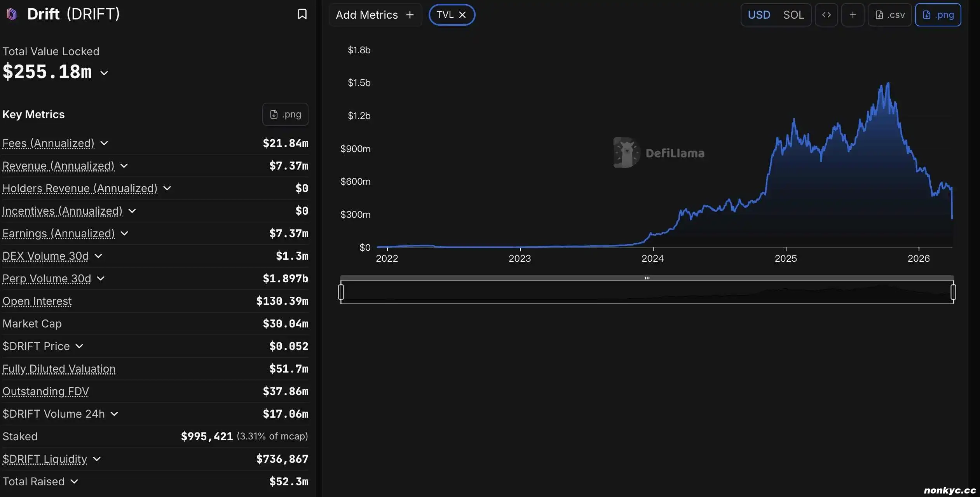Click the plus icon next to .csv
The width and height of the screenshot is (980, 497).
pyautogui.click(x=853, y=15)
